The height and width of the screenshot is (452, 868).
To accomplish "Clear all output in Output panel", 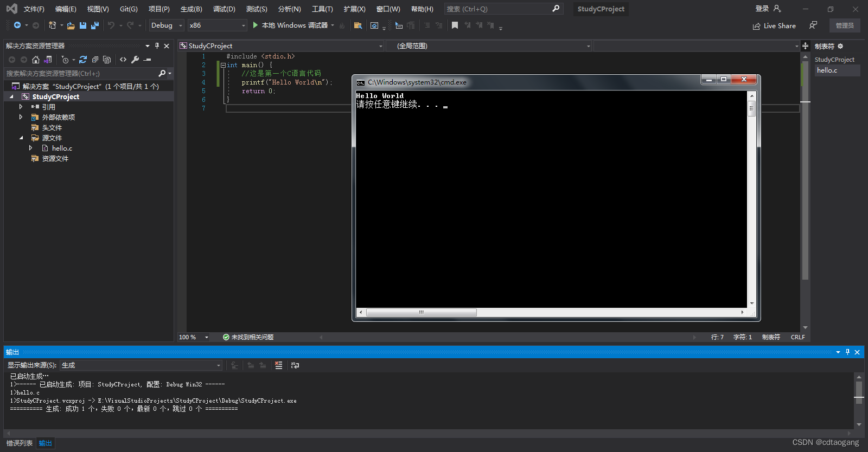I will coord(279,365).
